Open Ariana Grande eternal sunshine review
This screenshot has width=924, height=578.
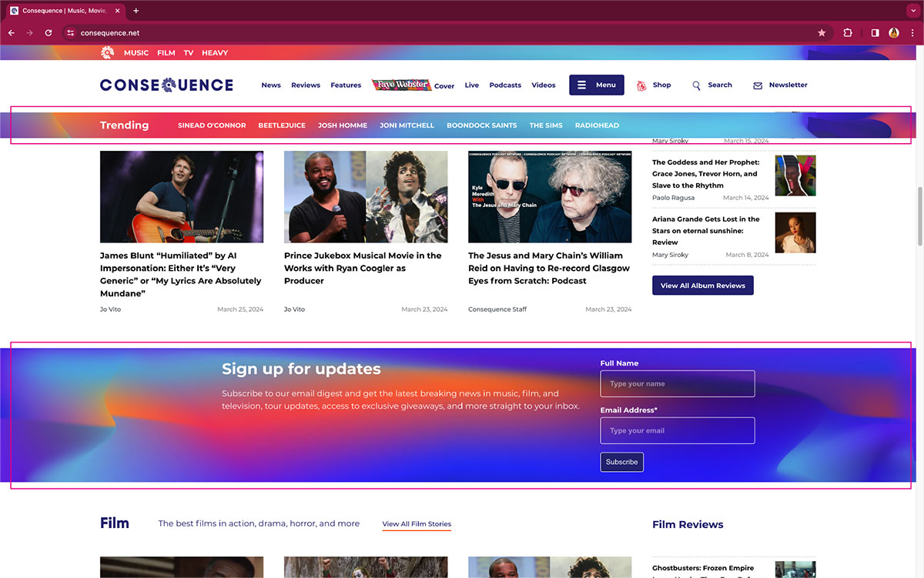[706, 231]
